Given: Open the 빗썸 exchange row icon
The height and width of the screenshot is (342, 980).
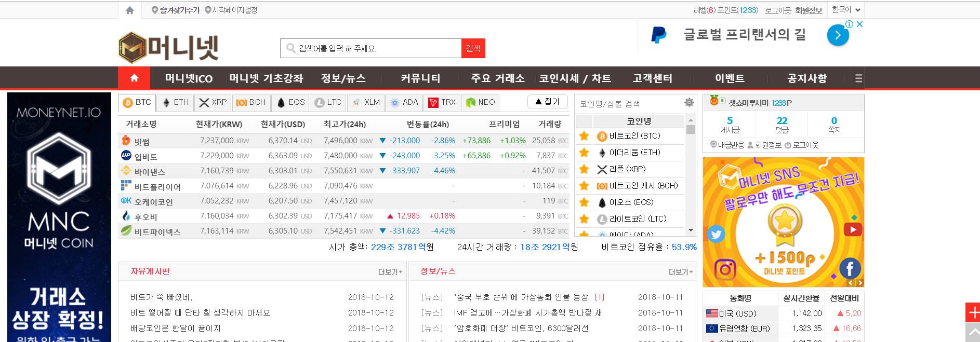Looking at the screenshot, I should [126, 140].
